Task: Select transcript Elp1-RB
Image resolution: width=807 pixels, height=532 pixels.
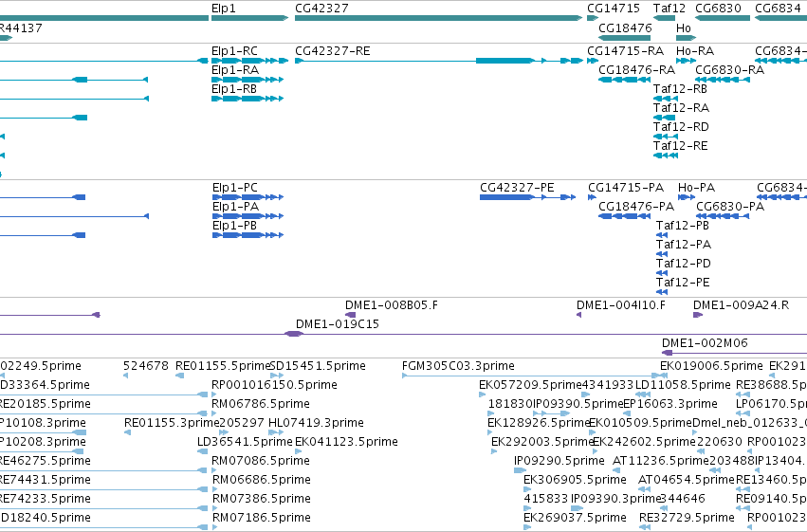Action: point(248,99)
